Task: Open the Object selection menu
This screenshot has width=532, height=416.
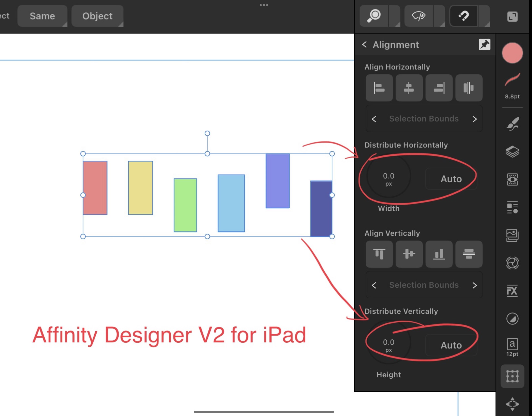Action: coord(97,16)
